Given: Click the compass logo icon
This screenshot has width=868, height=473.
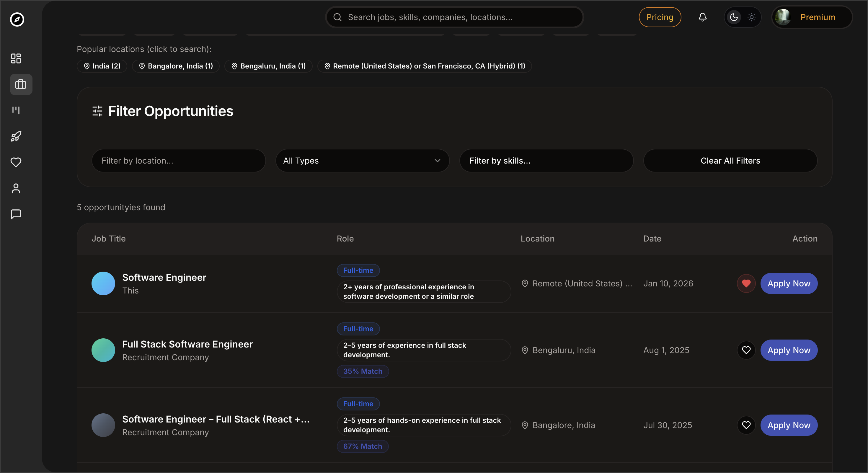Looking at the screenshot, I should (x=17, y=19).
